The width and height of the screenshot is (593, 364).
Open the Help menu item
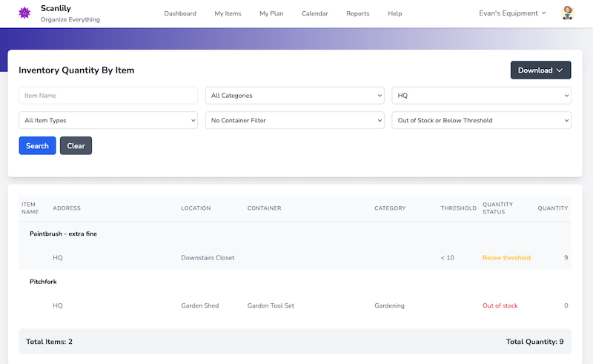(395, 13)
